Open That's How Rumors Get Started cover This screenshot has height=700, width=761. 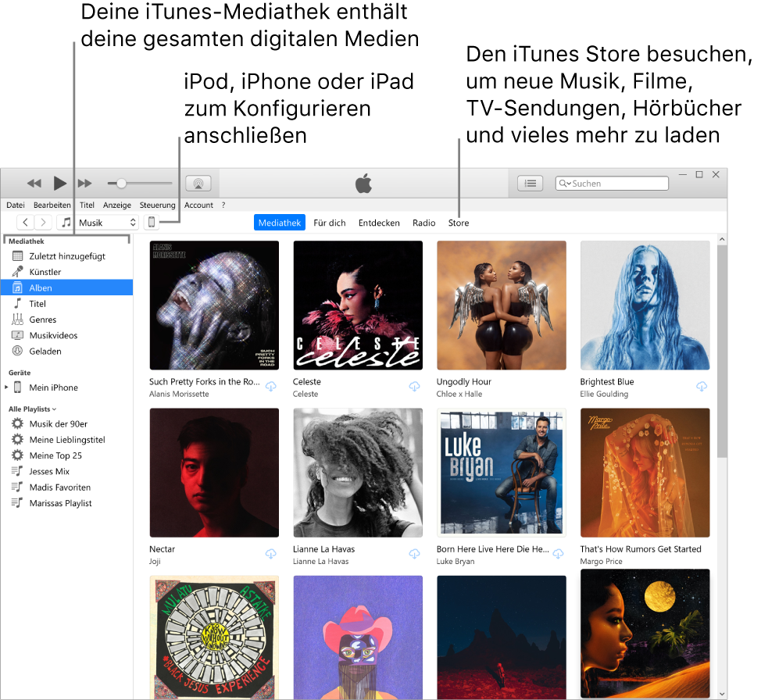coord(645,473)
